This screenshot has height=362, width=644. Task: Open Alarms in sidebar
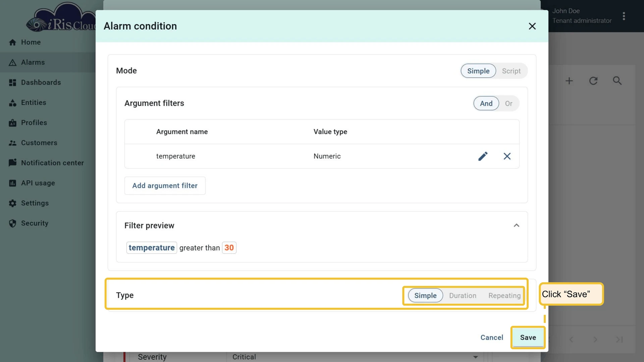(48, 62)
